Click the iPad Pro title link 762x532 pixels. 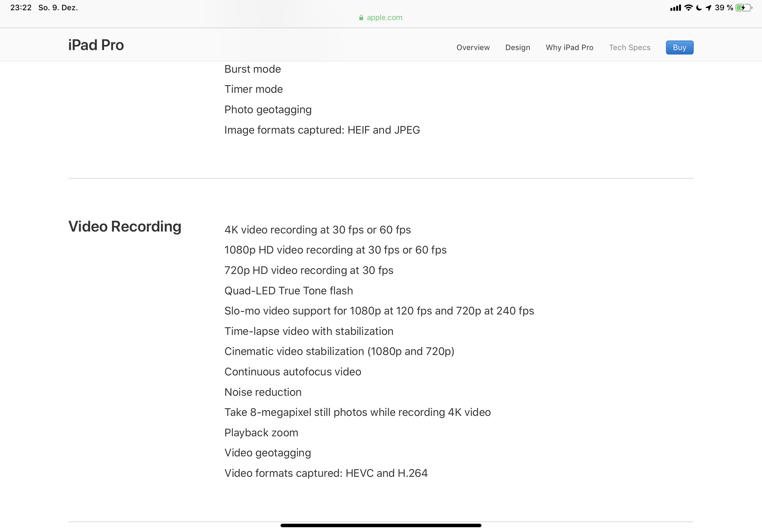click(x=96, y=45)
